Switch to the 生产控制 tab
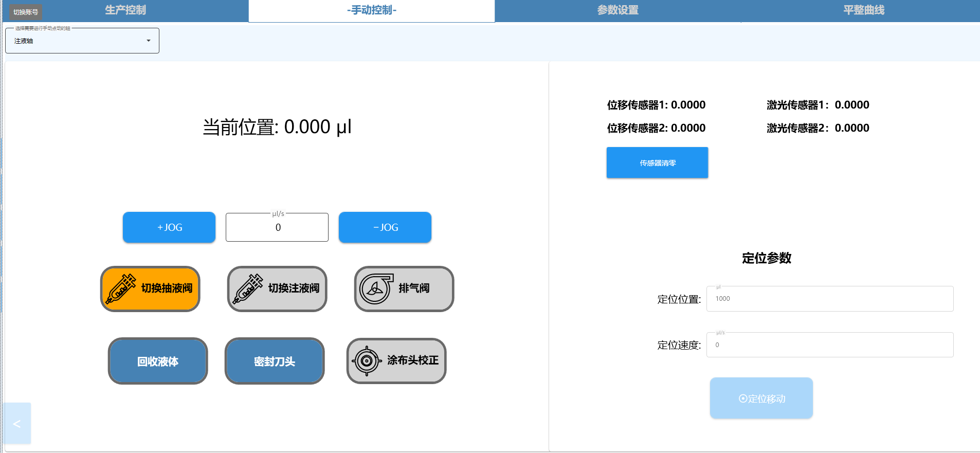This screenshot has width=980, height=453. coord(125,10)
